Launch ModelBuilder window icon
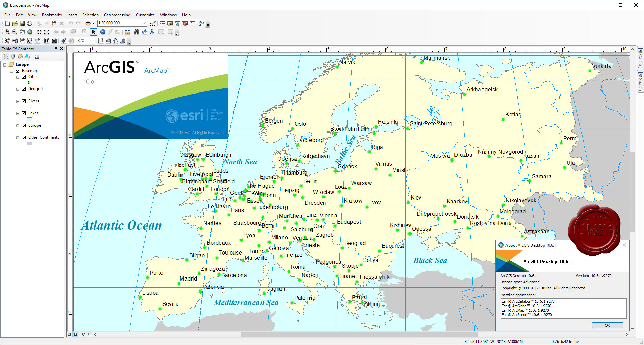 click(202, 23)
